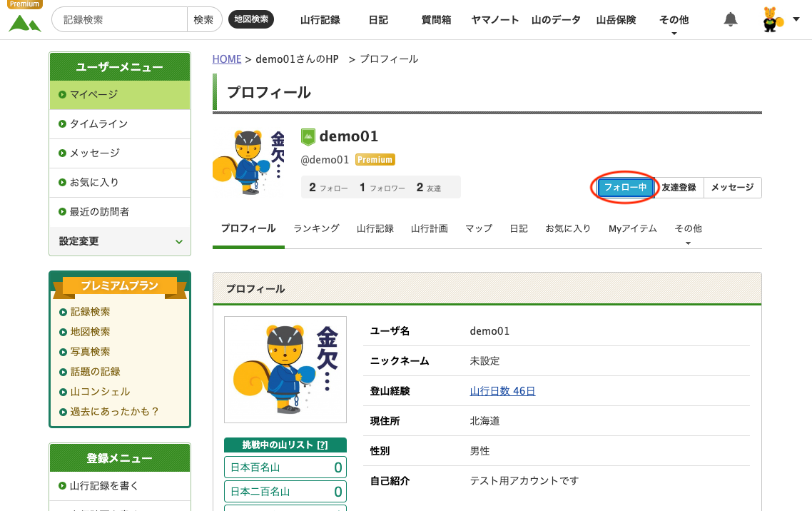This screenshot has width=812, height=511.
Task: Open the 山行日数 46日 link
Action: pos(502,391)
